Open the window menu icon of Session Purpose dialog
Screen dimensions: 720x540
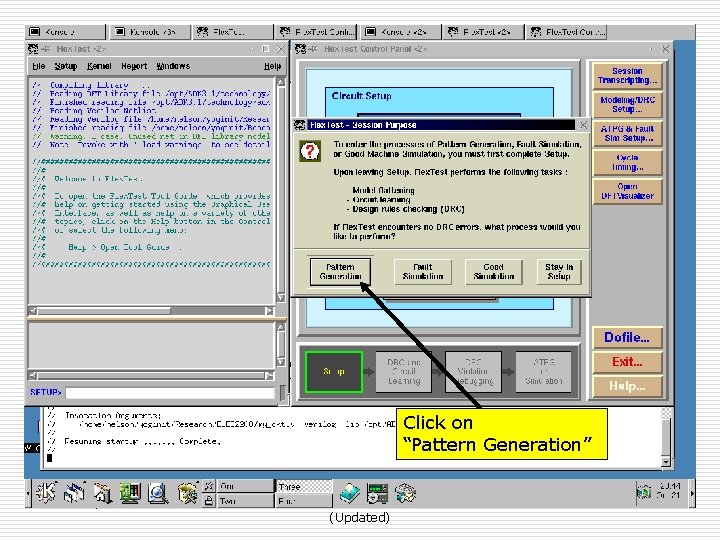pyautogui.click(x=300, y=125)
